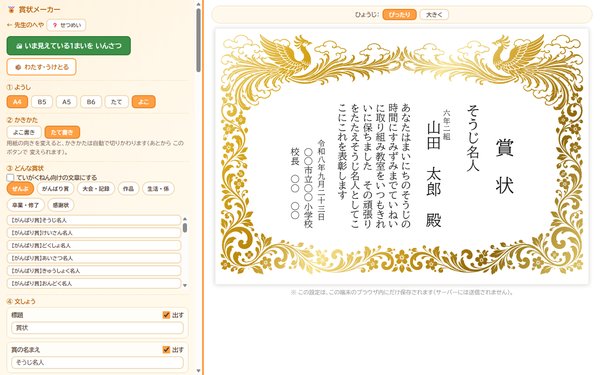
Task: Set preview display to ぴったり
Action: (x=399, y=15)
